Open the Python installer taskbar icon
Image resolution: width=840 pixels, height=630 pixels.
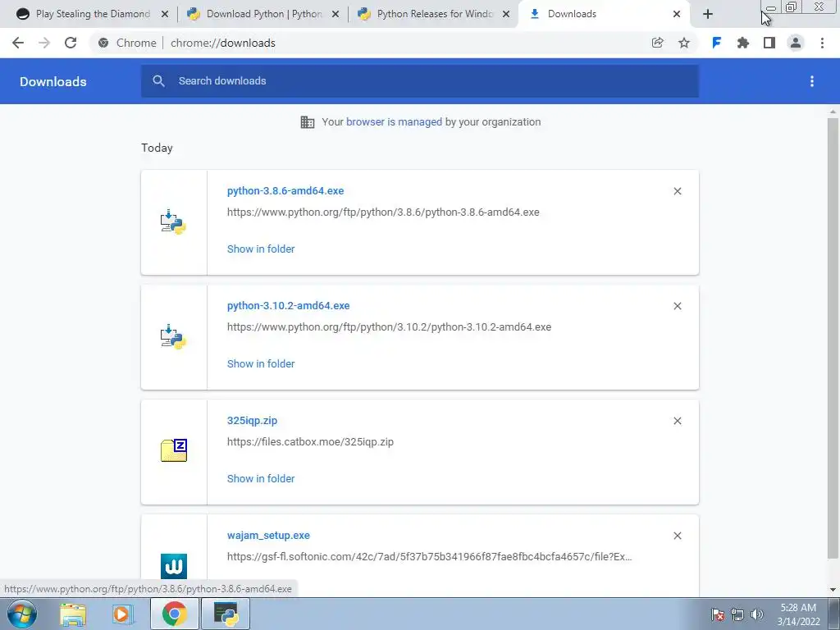225,614
